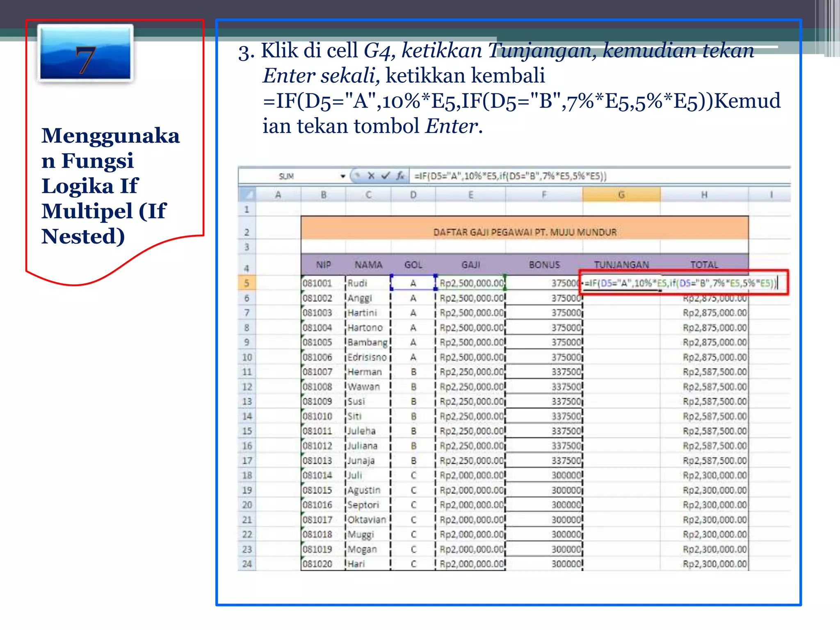Click the Cancel (X) formula button

coord(371,176)
